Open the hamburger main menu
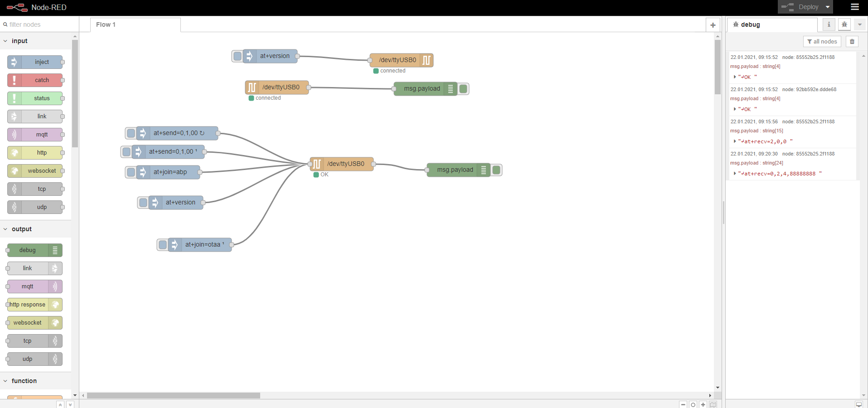 (x=855, y=7)
